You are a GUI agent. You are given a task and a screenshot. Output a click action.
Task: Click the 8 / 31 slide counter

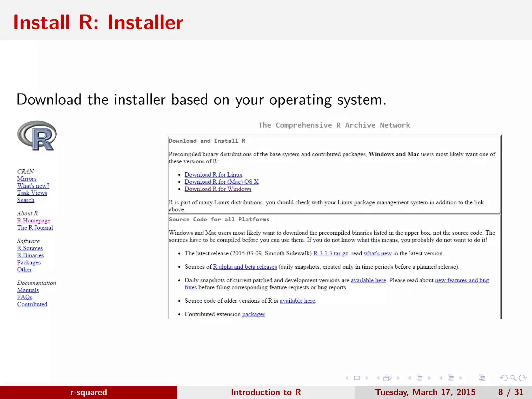[511, 392]
